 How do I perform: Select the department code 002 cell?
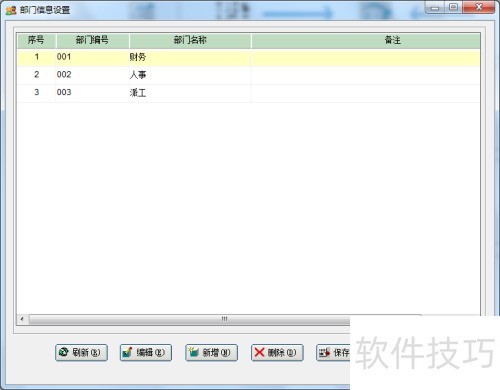coord(92,75)
